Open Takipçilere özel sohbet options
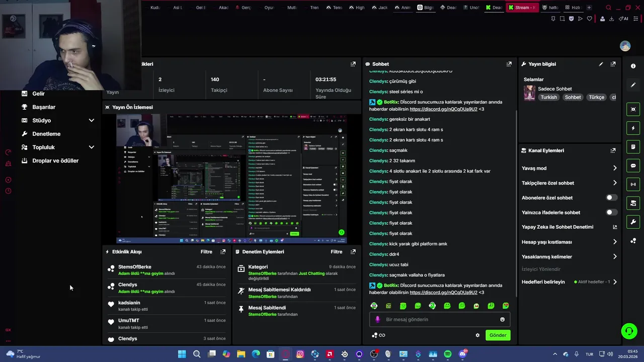 tap(615, 183)
